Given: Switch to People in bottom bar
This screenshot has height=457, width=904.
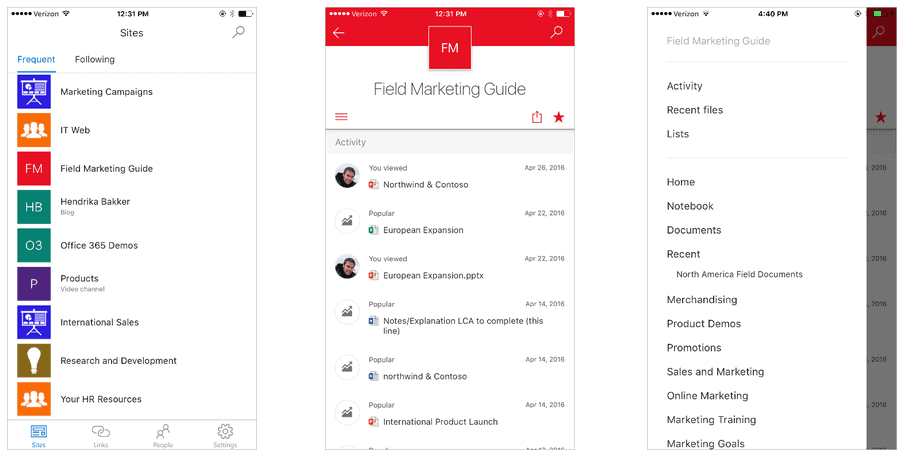Looking at the screenshot, I should click(163, 436).
